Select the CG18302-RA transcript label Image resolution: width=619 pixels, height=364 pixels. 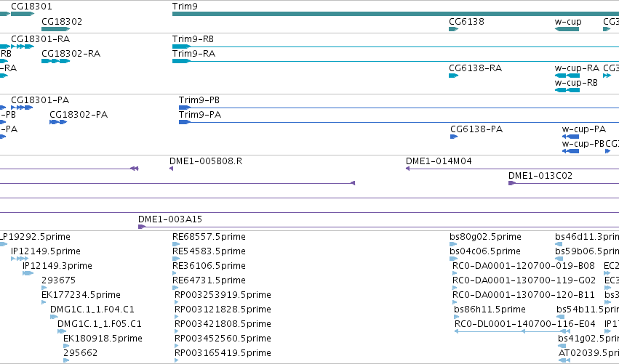pyautogui.click(x=71, y=54)
